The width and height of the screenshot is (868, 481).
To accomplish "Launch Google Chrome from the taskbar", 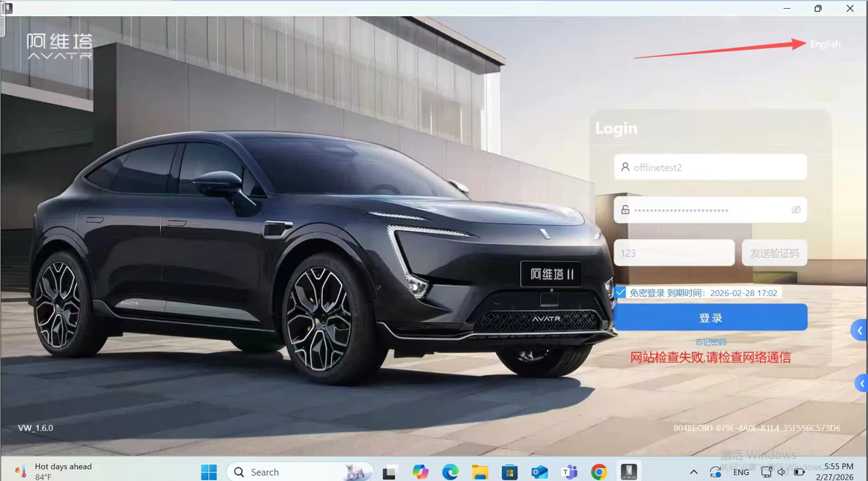I will [599, 472].
